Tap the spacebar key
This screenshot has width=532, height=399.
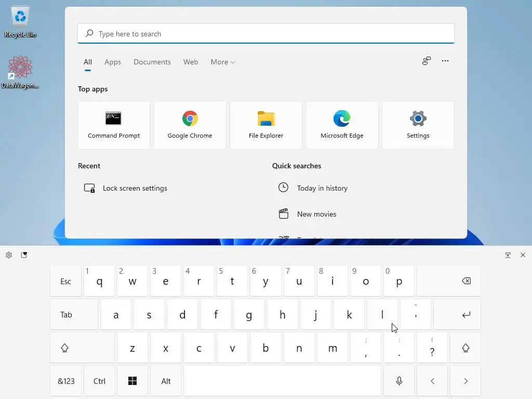click(282, 381)
